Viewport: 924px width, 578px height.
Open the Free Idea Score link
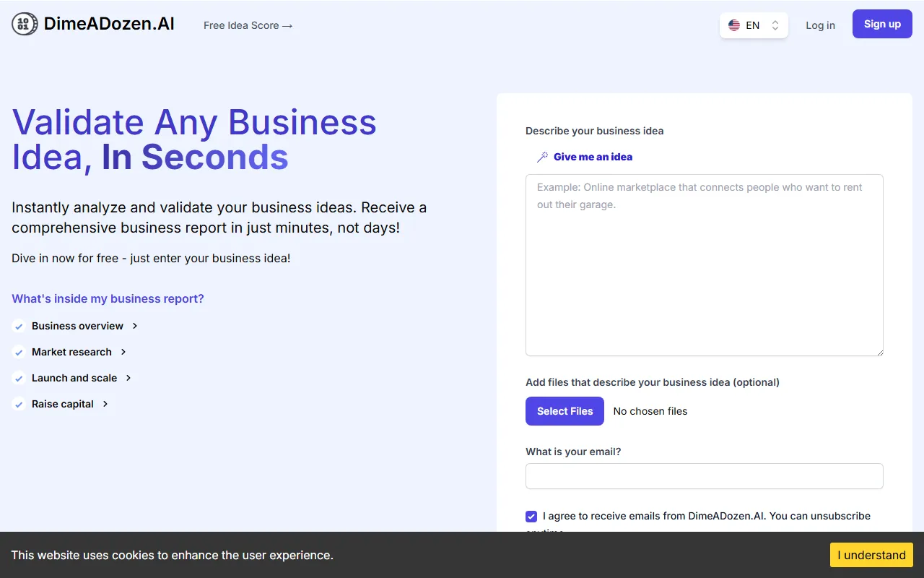pos(248,25)
